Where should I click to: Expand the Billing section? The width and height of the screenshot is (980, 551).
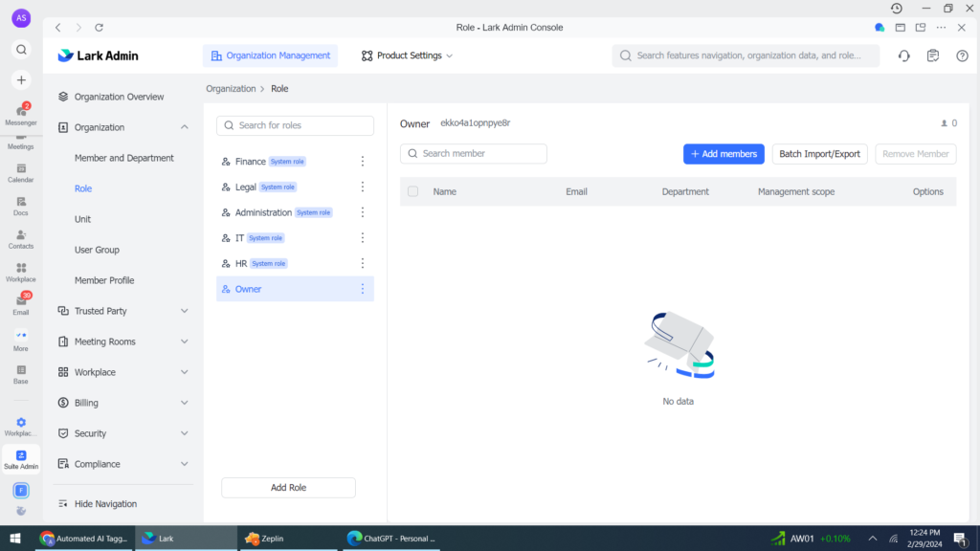point(185,403)
